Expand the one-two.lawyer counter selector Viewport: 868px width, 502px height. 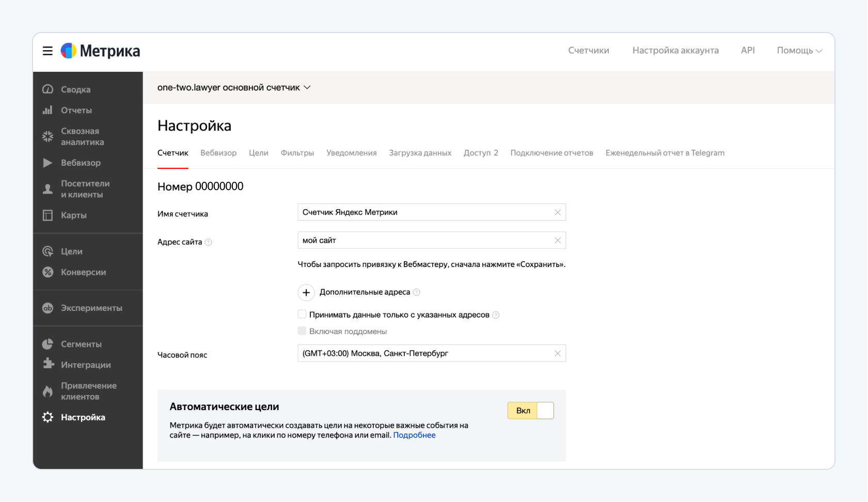pyautogui.click(x=234, y=88)
